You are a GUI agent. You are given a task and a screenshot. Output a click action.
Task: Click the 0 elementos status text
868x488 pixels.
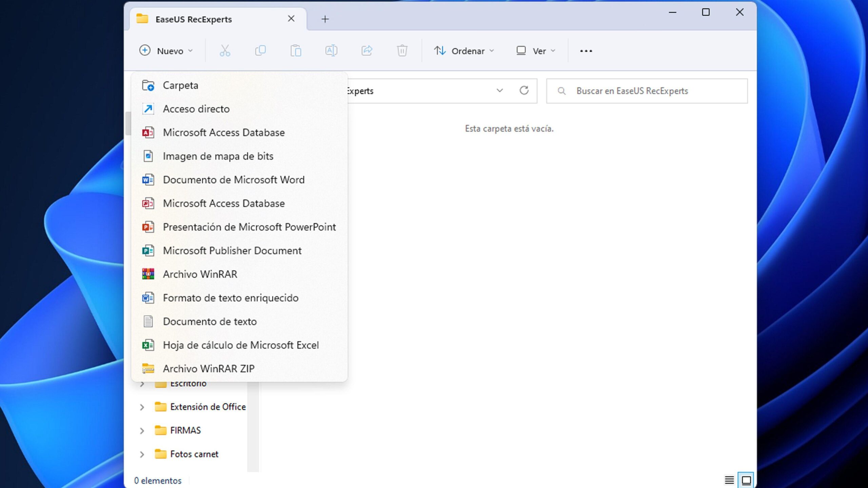click(x=158, y=481)
